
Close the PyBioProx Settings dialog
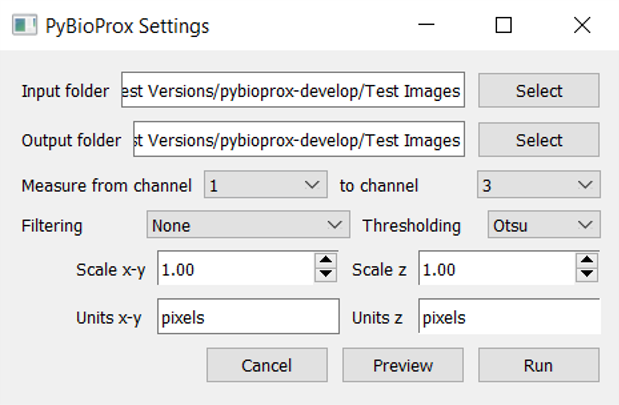tap(581, 25)
